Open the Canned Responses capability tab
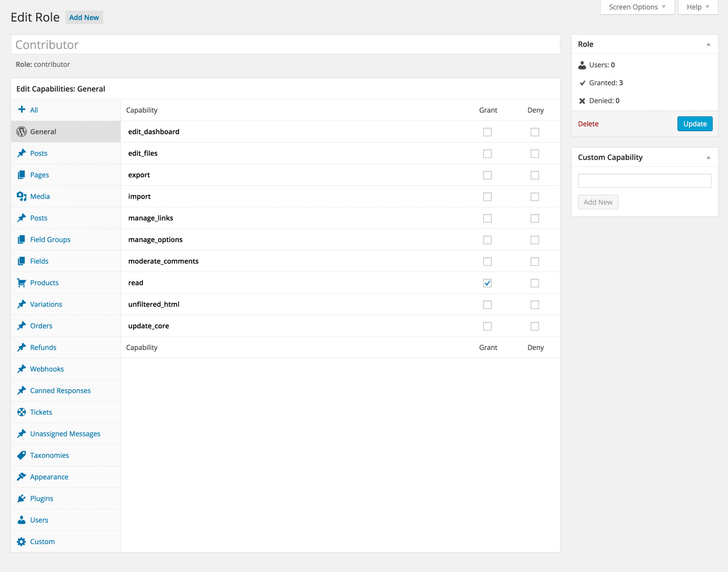Viewport: 728px width, 572px height. click(x=60, y=391)
